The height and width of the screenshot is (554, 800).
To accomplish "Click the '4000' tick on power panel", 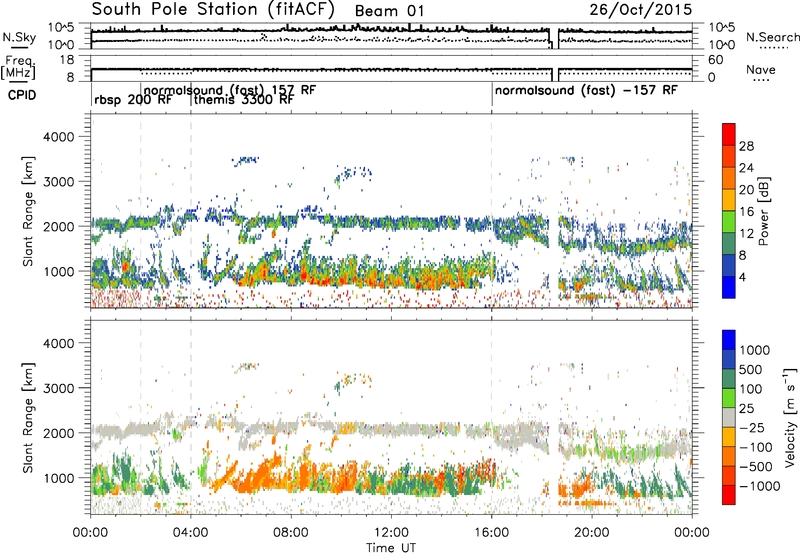I will pyautogui.click(x=59, y=137).
